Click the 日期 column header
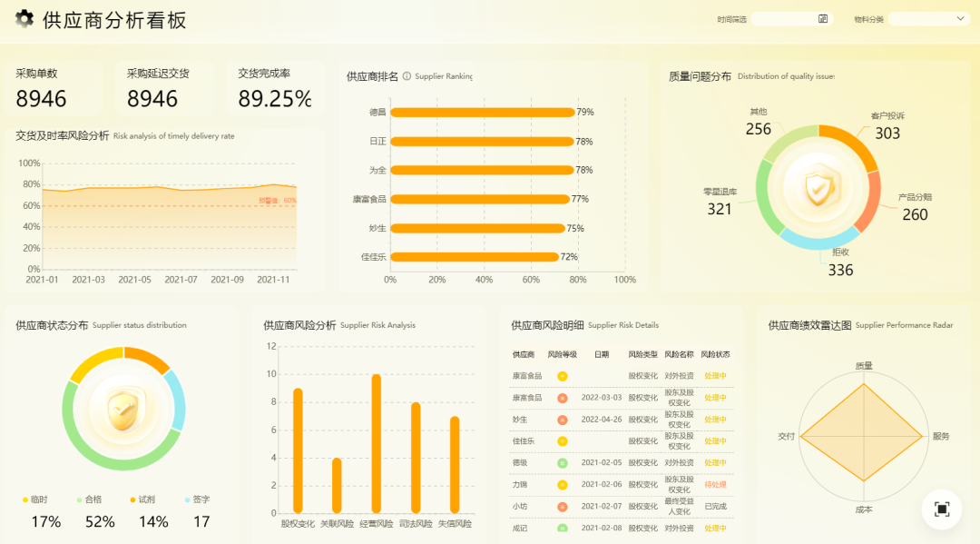Viewport: 980px width, 544px height. pyautogui.click(x=602, y=354)
